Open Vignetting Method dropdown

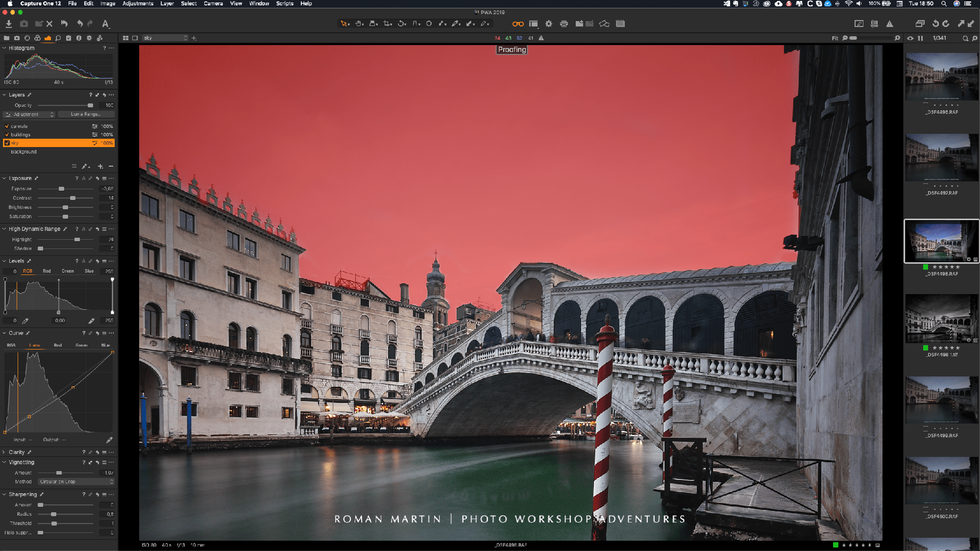[x=76, y=481]
